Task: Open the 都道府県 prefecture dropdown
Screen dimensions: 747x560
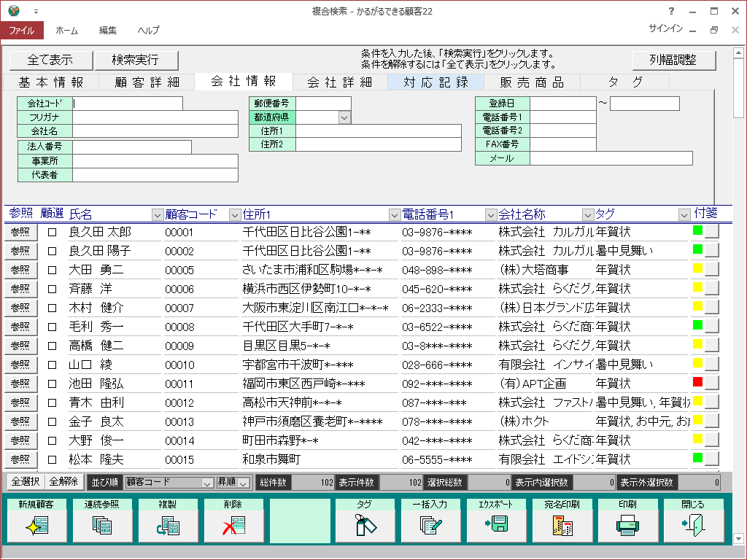Action: coord(344,117)
